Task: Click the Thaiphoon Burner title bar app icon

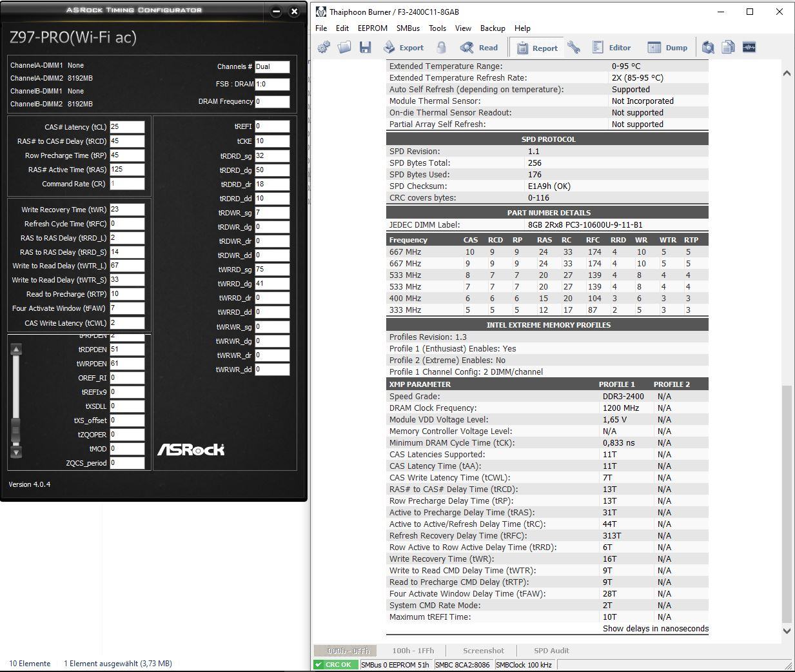Action: point(320,12)
